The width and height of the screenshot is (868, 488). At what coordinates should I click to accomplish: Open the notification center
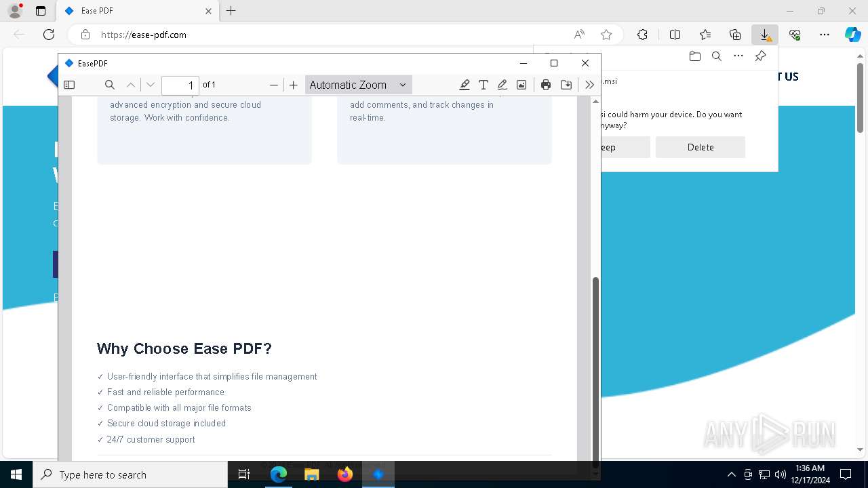click(846, 474)
